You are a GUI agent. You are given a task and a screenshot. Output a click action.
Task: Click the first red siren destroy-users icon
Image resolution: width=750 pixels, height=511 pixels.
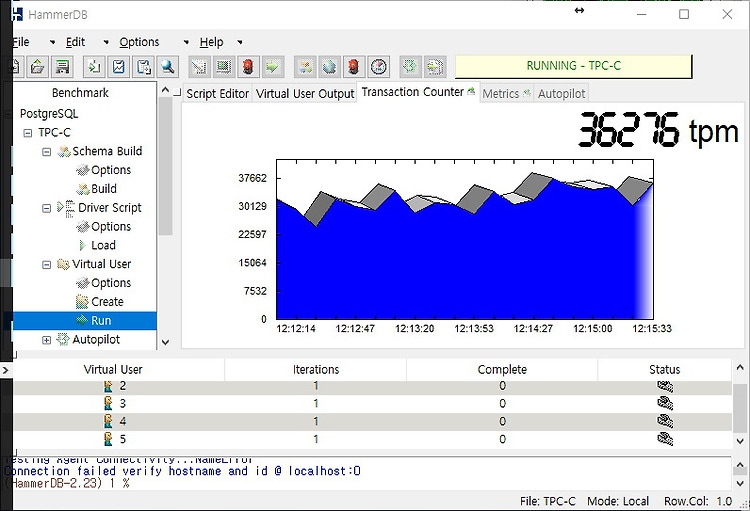click(248, 67)
